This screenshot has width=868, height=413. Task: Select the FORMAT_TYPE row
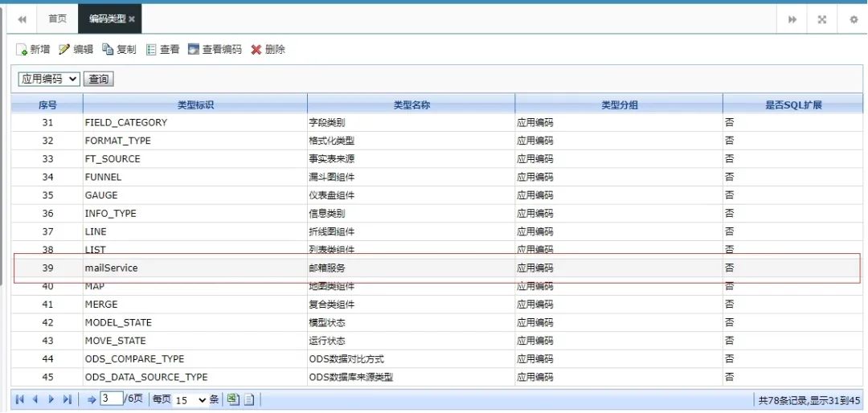[x=436, y=141]
